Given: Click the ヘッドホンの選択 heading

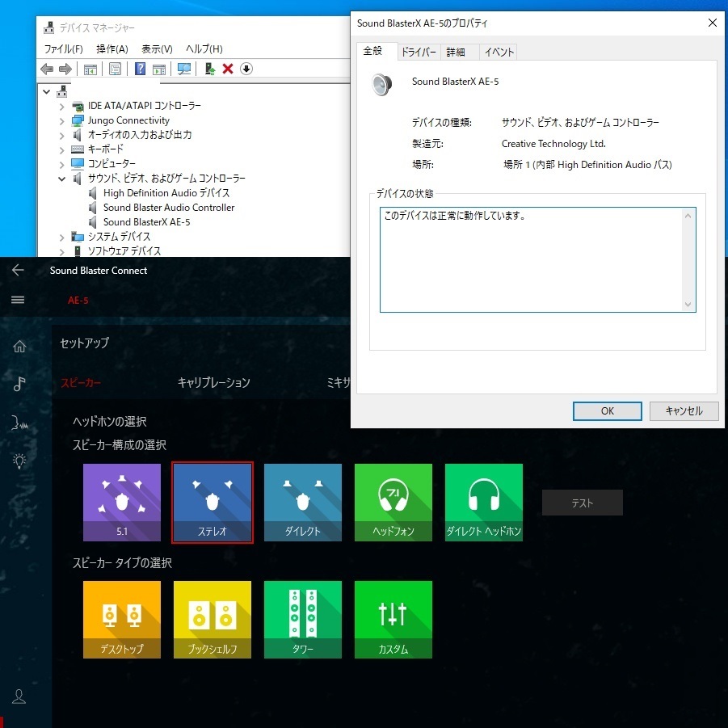Looking at the screenshot, I should 110,422.
